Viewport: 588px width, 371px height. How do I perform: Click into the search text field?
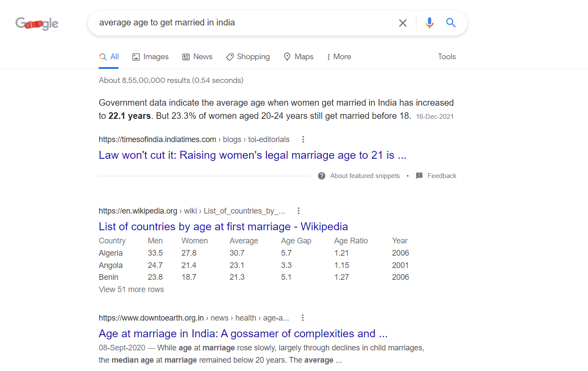click(241, 23)
